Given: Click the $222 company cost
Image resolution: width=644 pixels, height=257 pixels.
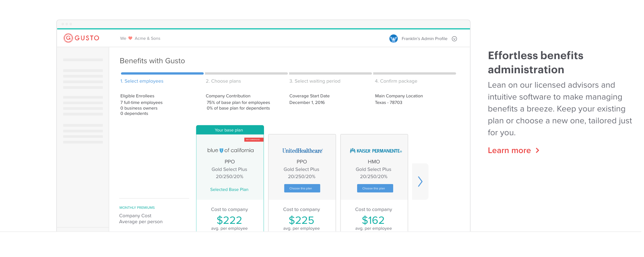Looking at the screenshot, I should coord(230,220).
